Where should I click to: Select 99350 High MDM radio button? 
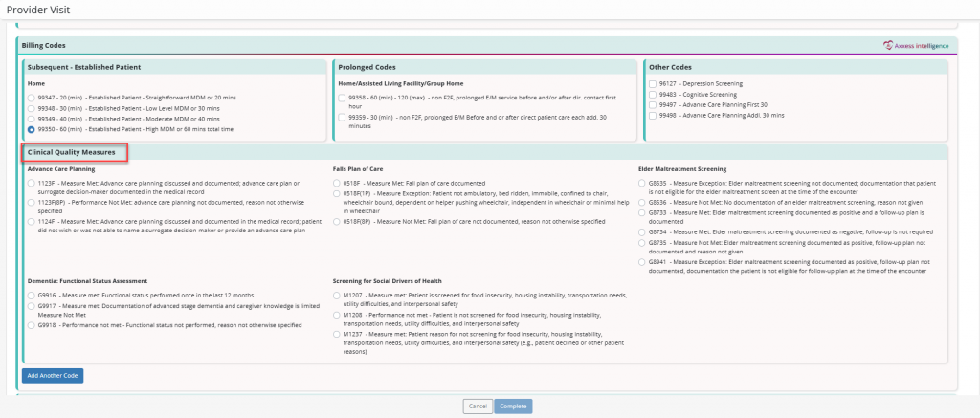32,129
